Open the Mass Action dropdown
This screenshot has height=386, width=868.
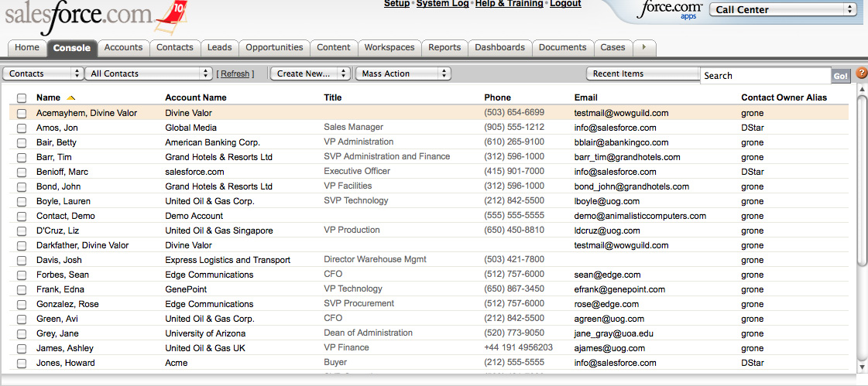[403, 73]
